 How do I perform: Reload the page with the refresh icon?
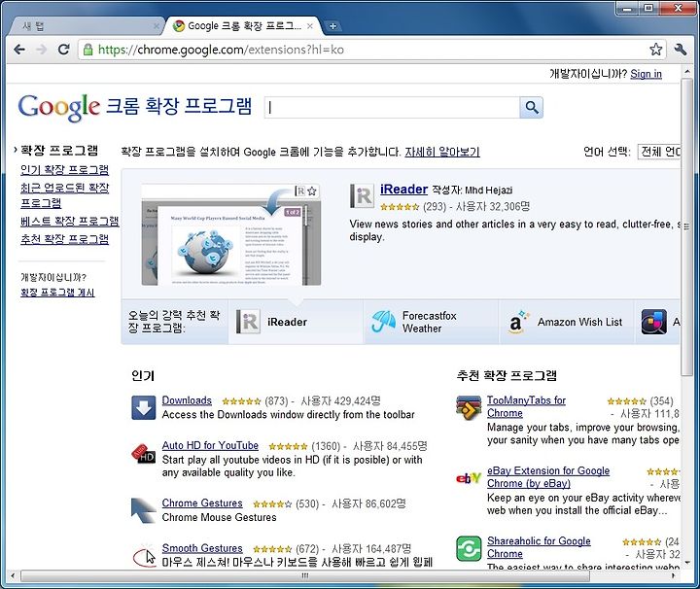(x=64, y=50)
